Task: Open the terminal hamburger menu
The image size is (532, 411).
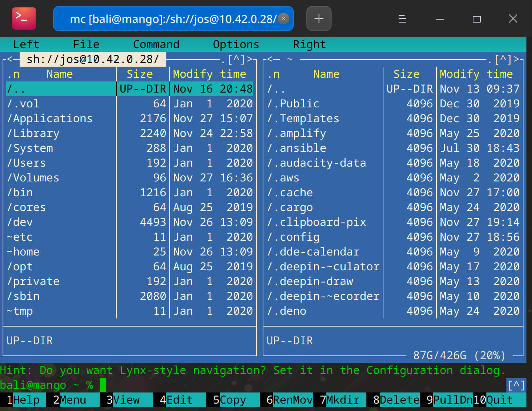Action: (x=402, y=19)
